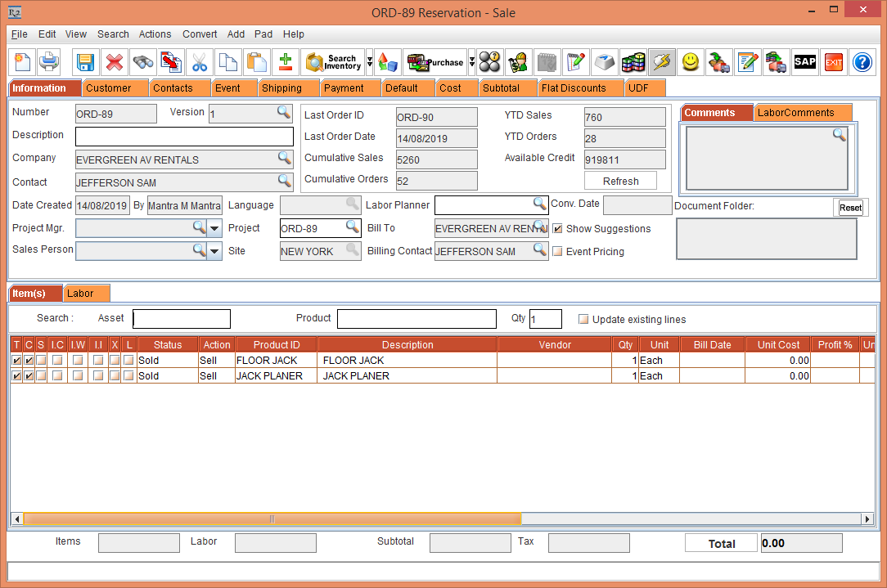Click the Reset button near Document Folder

(x=851, y=207)
